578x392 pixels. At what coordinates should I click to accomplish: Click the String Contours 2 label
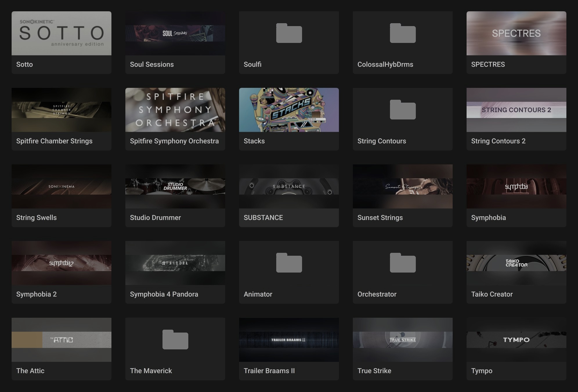click(498, 141)
